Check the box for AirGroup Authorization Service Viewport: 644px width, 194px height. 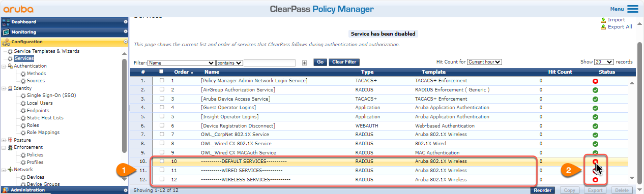162,89
